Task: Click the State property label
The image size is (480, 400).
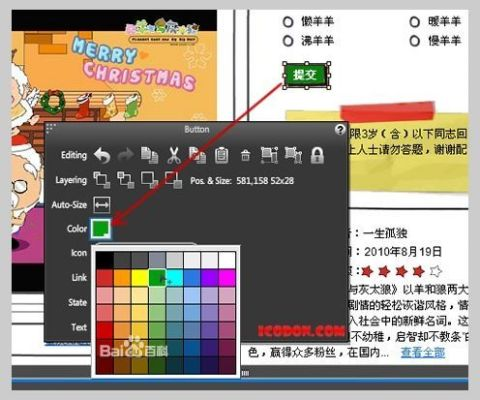Action: pos(78,302)
